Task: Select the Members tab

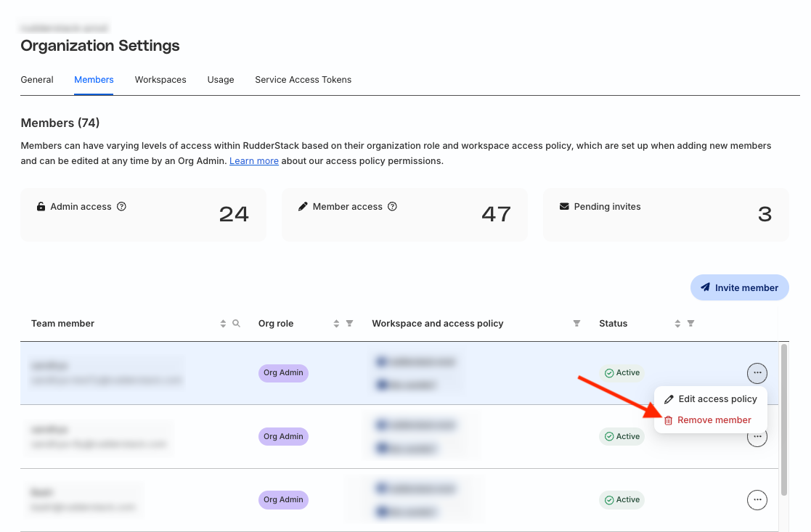Action: [x=94, y=80]
